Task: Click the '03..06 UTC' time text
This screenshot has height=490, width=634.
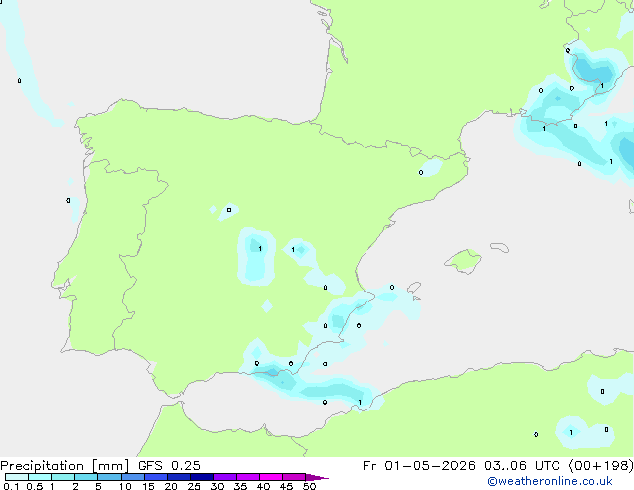Action: tap(522, 466)
